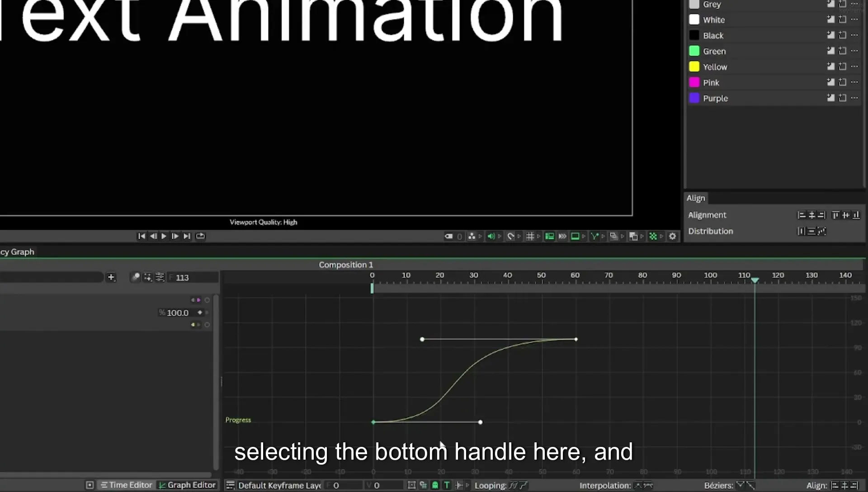Select the bottom bezier handle of the Progress curve

481,422
